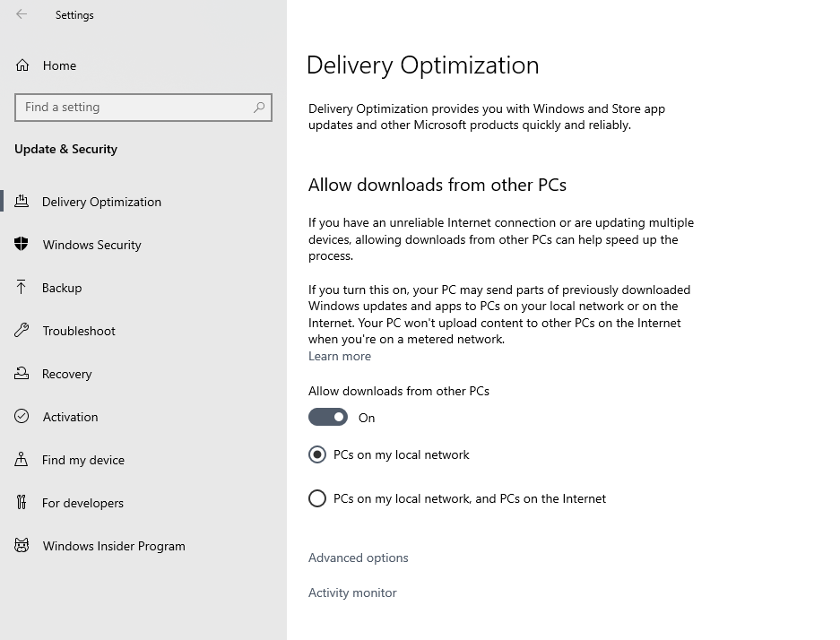Click the back arrow icon
This screenshot has width=840, height=640.
[22, 14]
